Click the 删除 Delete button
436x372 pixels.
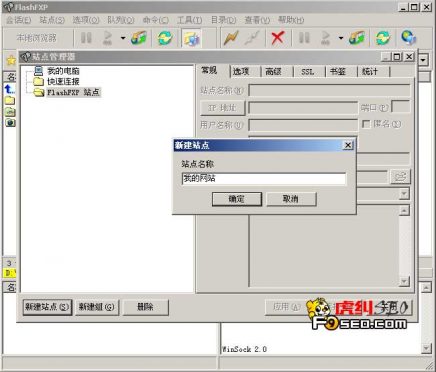(x=145, y=307)
